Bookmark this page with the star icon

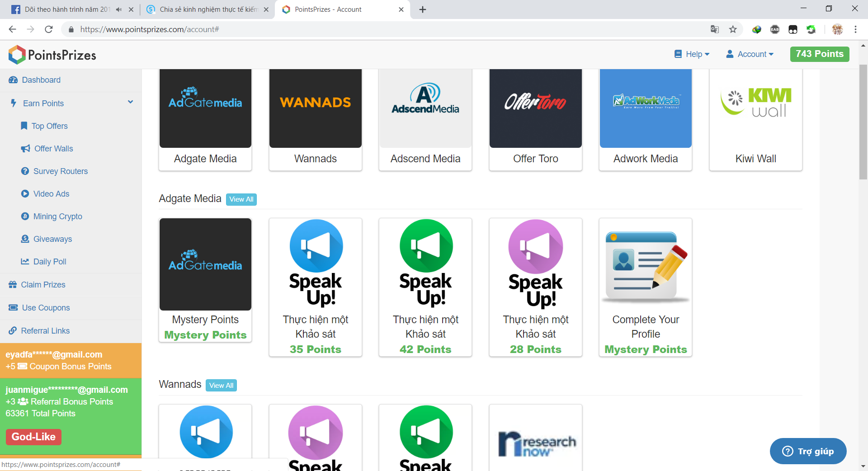pyautogui.click(x=733, y=29)
